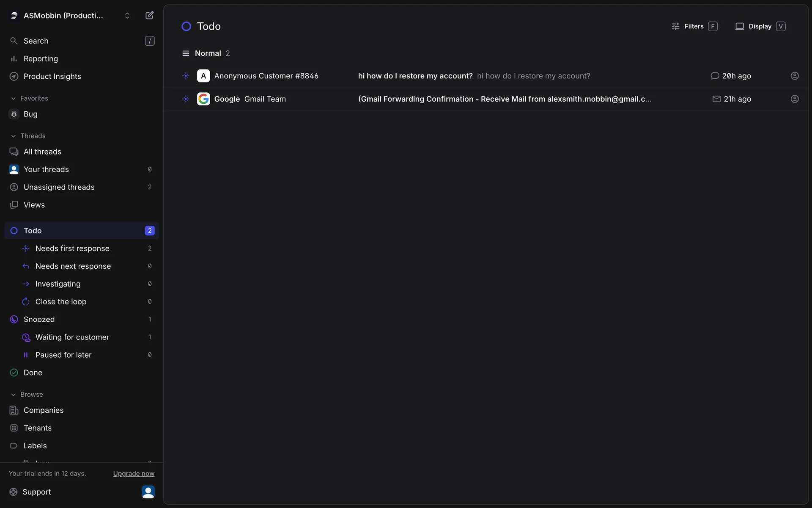Collapse the Threads section
Image resolution: width=812 pixels, height=508 pixels.
pos(14,136)
